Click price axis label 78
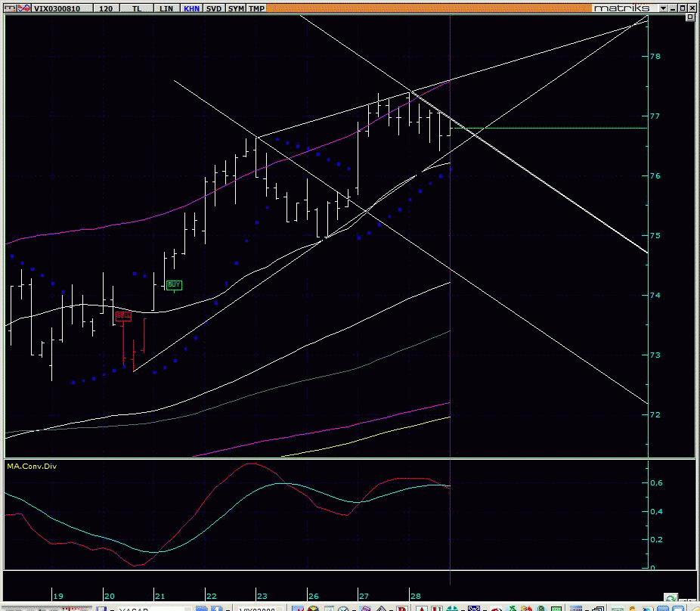Screen dimensions: 700x611 click(x=655, y=56)
